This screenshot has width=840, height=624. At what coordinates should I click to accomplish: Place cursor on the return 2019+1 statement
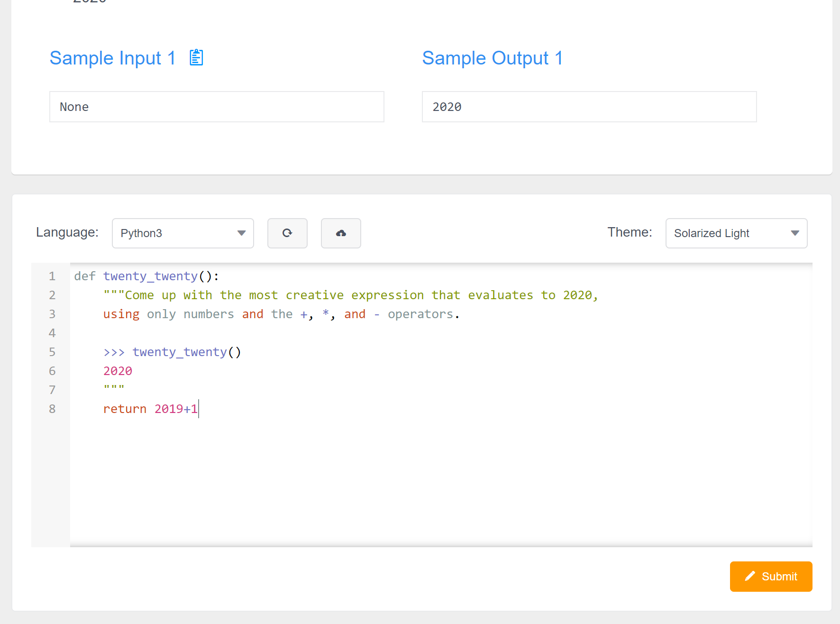(150, 409)
